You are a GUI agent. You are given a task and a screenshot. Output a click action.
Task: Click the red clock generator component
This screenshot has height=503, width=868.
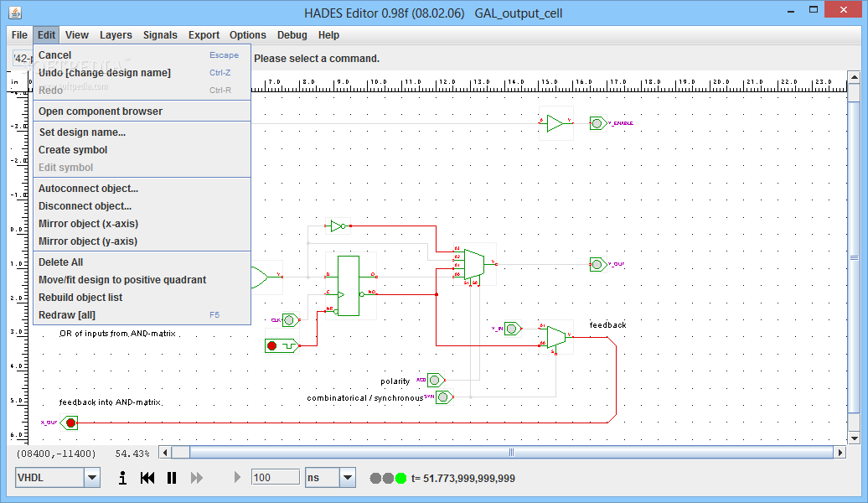[282, 345]
